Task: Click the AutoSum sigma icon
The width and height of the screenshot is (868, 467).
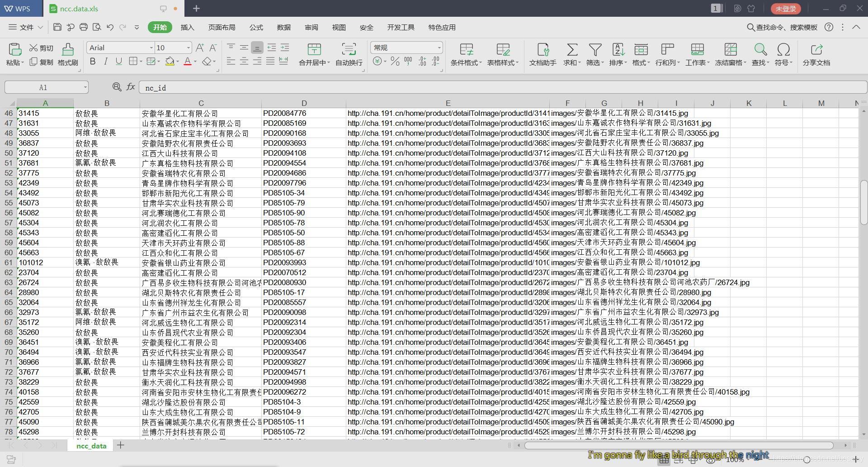Action: click(x=572, y=49)
